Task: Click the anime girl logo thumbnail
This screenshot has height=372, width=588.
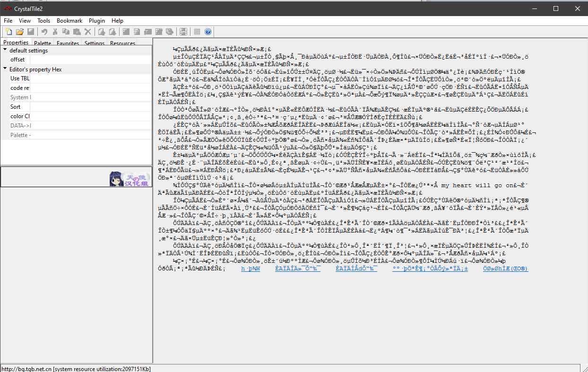Action: 130,179
